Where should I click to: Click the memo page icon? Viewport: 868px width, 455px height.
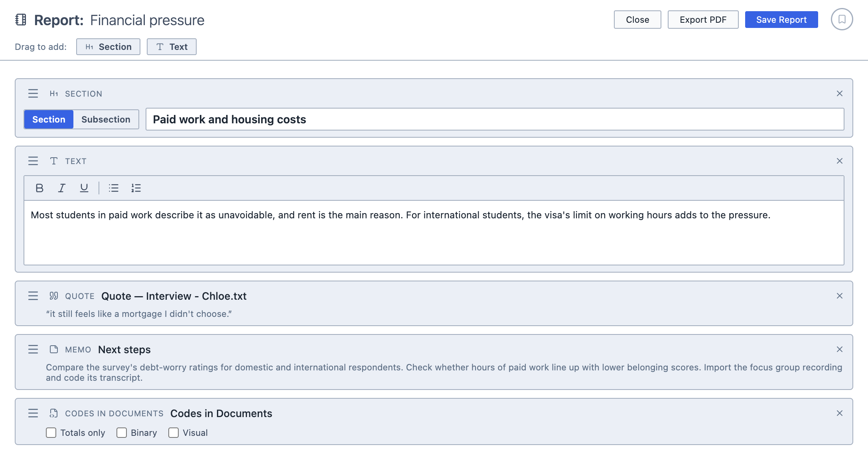coord(54,349)
